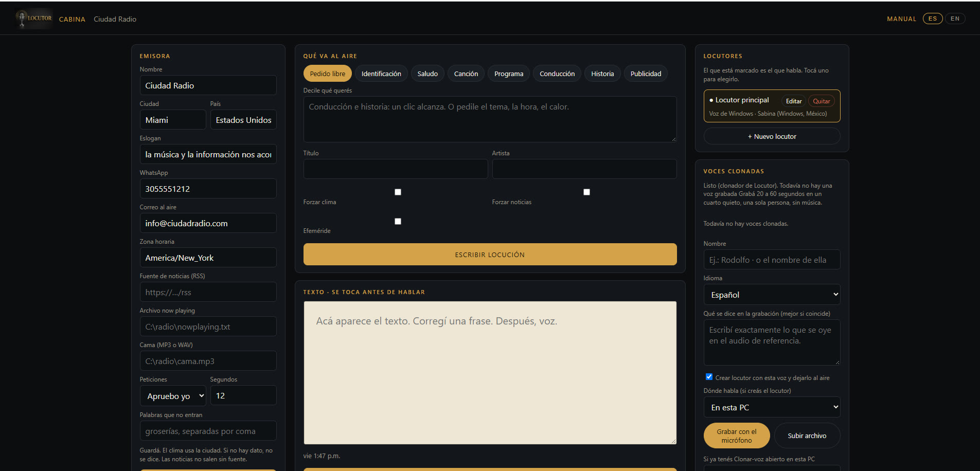Enable the Forzar noticias checkbox

pyautogui.click(x=586, y=192)
